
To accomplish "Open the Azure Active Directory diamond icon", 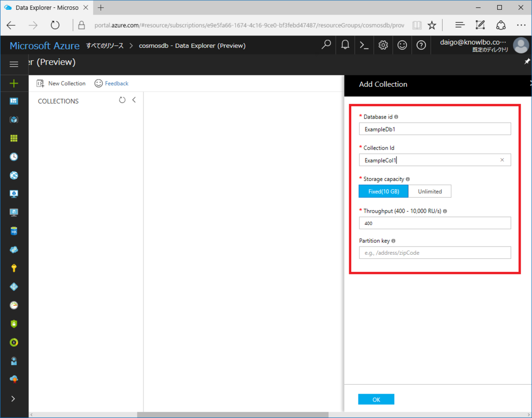I will (14, 286).
